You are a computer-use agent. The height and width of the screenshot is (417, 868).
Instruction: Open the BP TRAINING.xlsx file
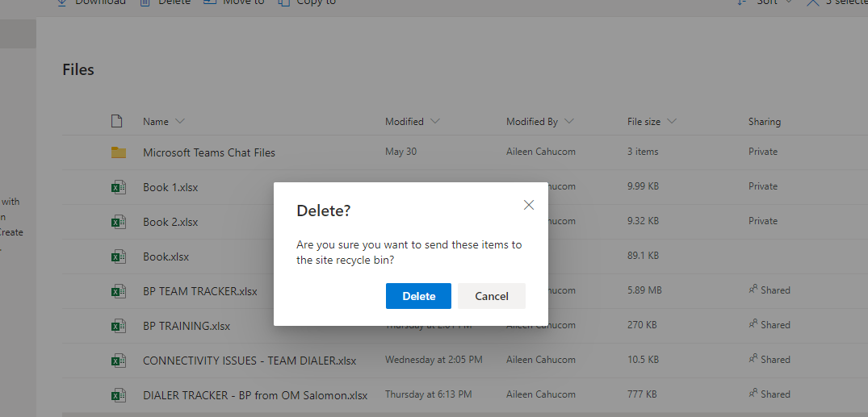187,326
